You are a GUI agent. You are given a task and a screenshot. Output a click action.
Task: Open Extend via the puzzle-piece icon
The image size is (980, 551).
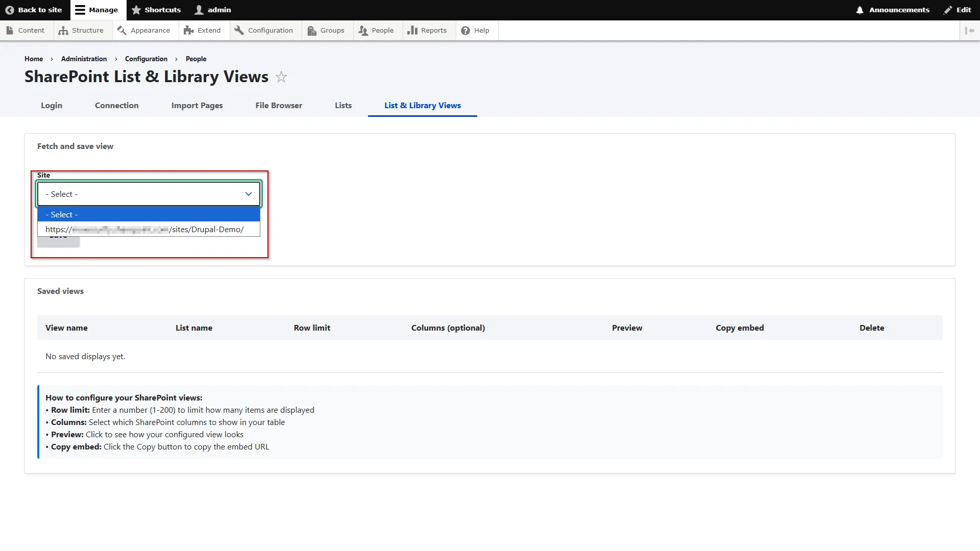[188, 30]
